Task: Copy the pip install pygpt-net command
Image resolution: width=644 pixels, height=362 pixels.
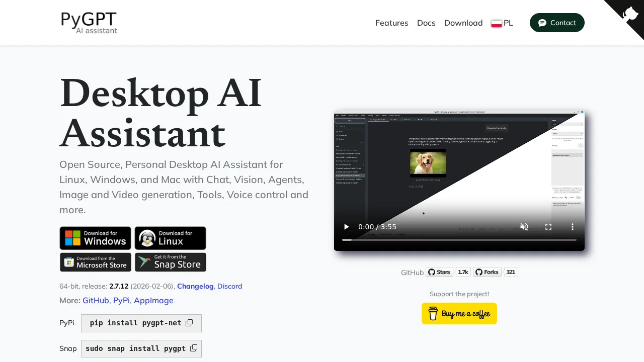Action: pyautogui.click(x=189, y=323)
